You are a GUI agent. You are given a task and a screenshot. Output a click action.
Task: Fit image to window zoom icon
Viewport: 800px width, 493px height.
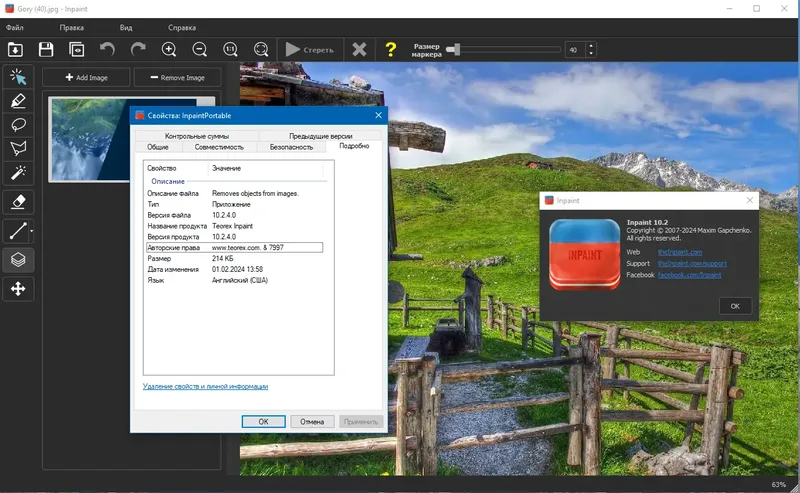261,50
